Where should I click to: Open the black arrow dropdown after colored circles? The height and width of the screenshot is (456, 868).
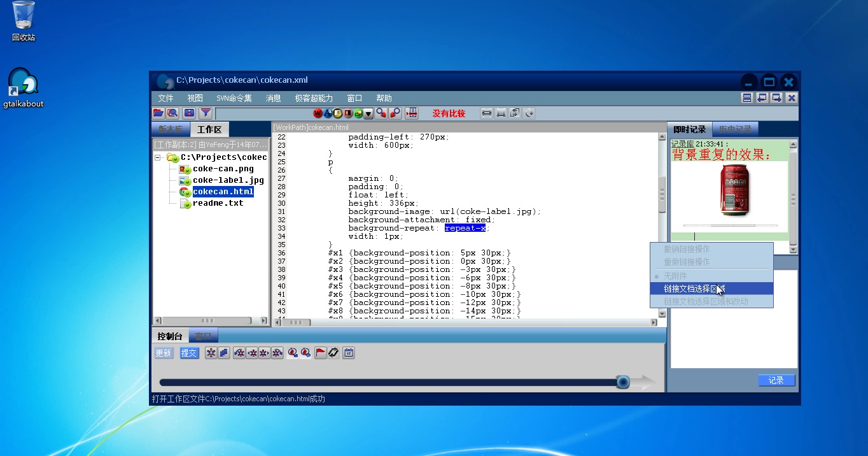(x=368, y=113)
